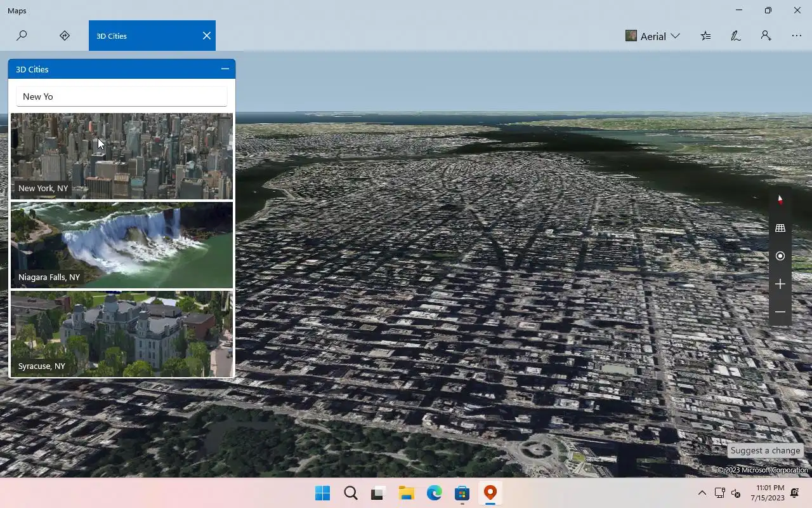Zoom out with the minus button
Image resolution: width=812 pixels, height=508 pixels.
(780, 312)
